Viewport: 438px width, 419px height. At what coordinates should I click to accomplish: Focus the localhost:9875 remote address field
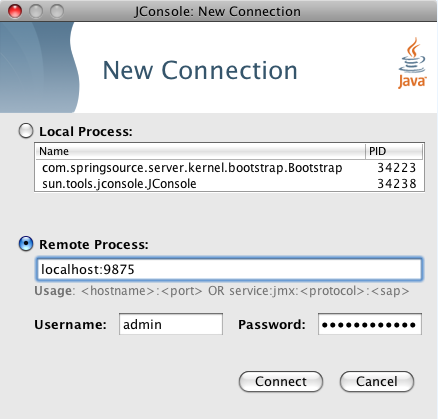tap(229, 269)
